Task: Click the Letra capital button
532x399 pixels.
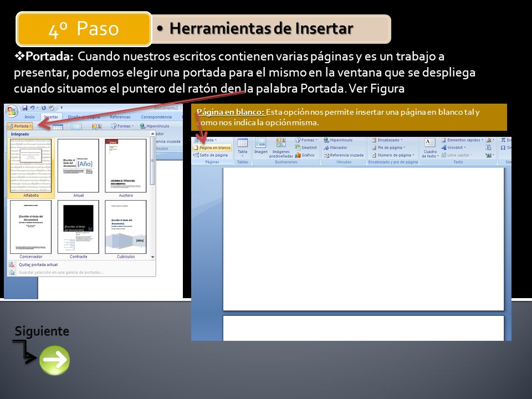Action: pos(457,155)
